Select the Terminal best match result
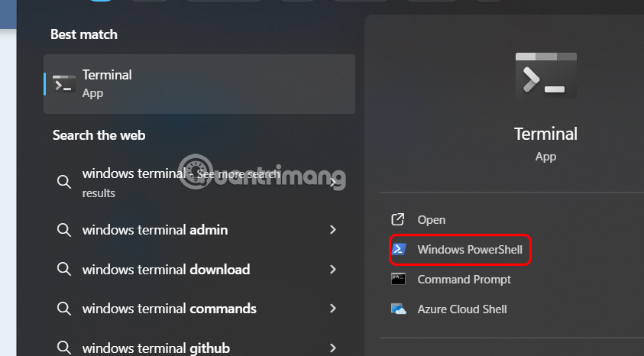644x356 pixels. pos(199,83)
